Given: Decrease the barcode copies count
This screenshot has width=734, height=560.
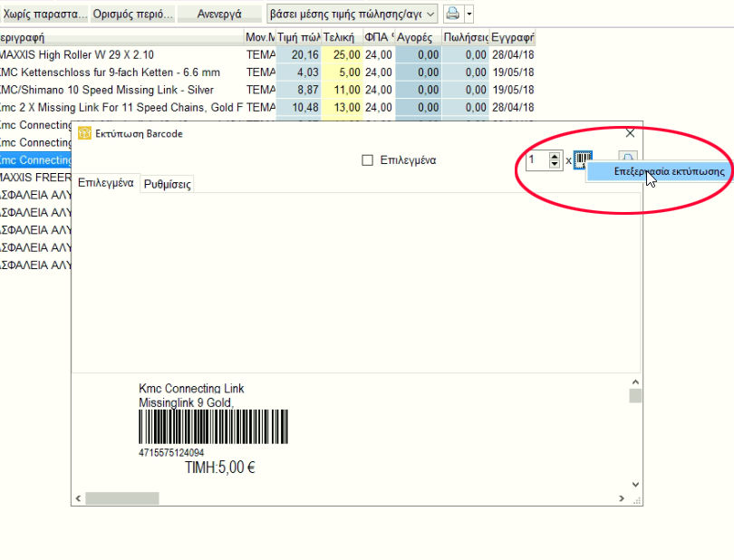Looking at the screenshot, I should [555, 164].
